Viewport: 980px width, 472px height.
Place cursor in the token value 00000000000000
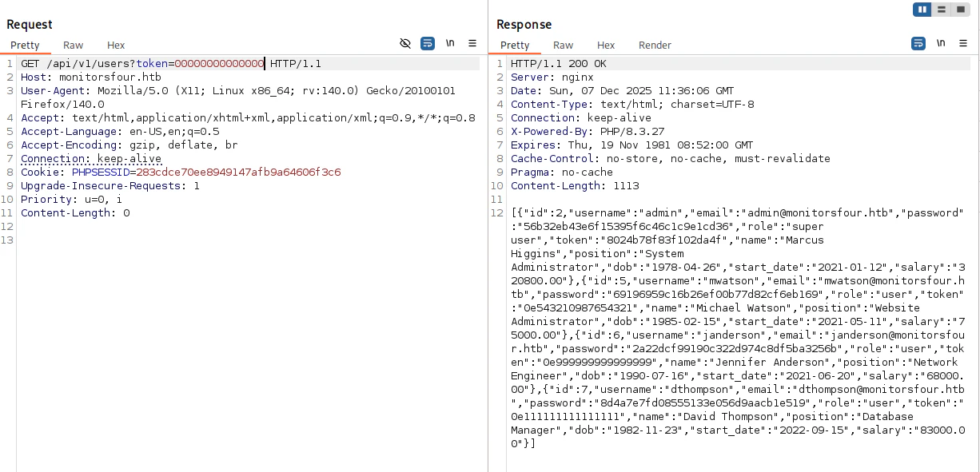tap(219, 63)
